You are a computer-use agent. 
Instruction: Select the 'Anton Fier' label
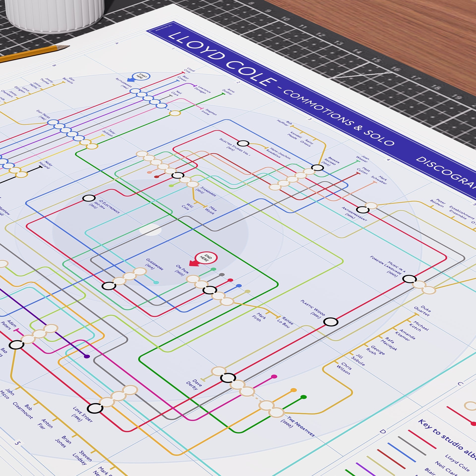[45, 424]
